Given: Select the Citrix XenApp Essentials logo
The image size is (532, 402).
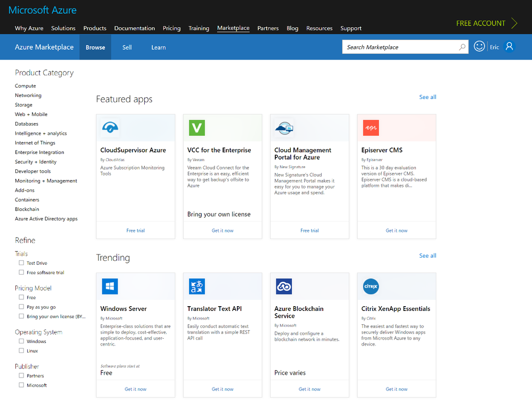Looking at the screenshot, I should click(x=371, y=286).
